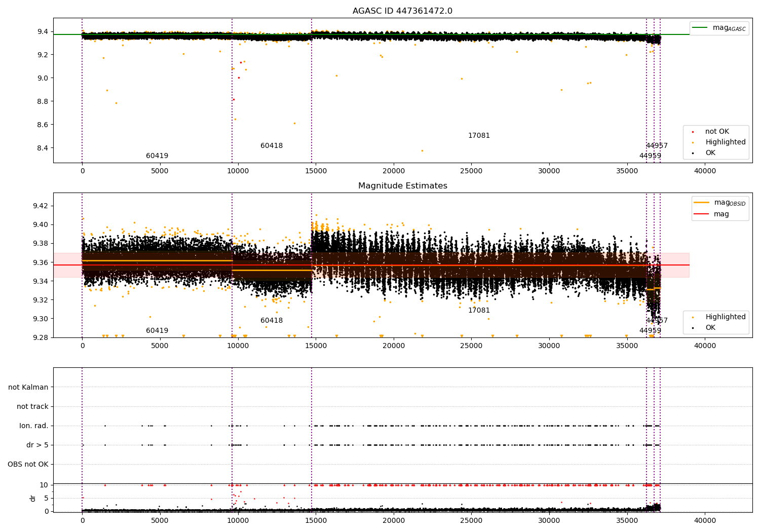Click y-axis tick 9.42 in Magnitude Estimates plot
Image resolution: width=760 pixels, height=532 pixels.
coord(41,206)
